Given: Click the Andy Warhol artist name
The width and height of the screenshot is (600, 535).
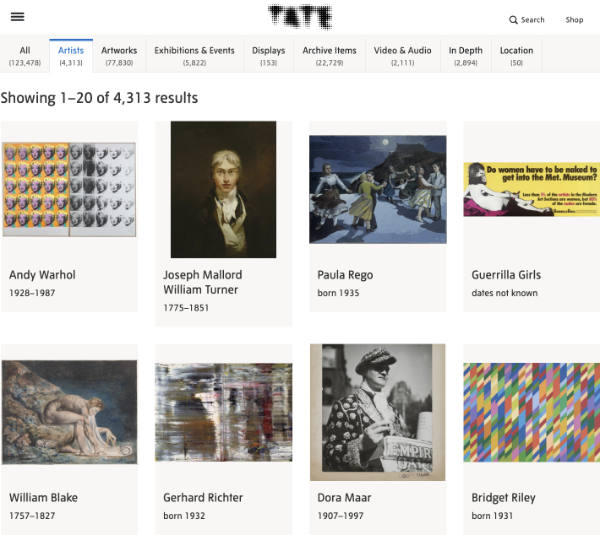Looking at the screenshot, I should click(x=42, y=275).
